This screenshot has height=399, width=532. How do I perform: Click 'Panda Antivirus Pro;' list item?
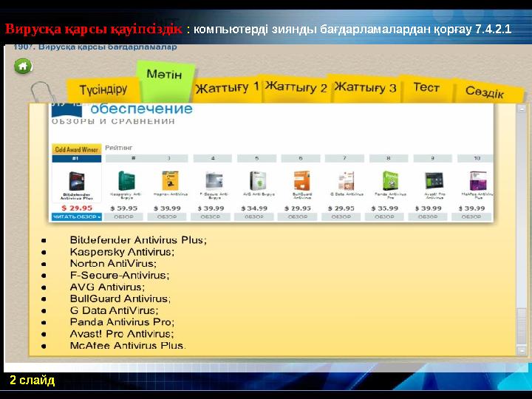tap(122, 321)
